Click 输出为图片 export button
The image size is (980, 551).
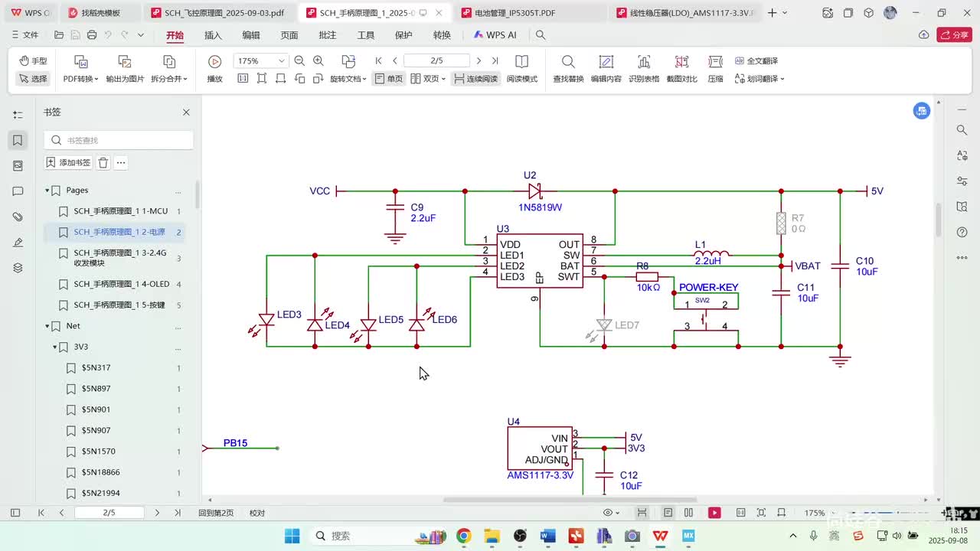[125, 67]
